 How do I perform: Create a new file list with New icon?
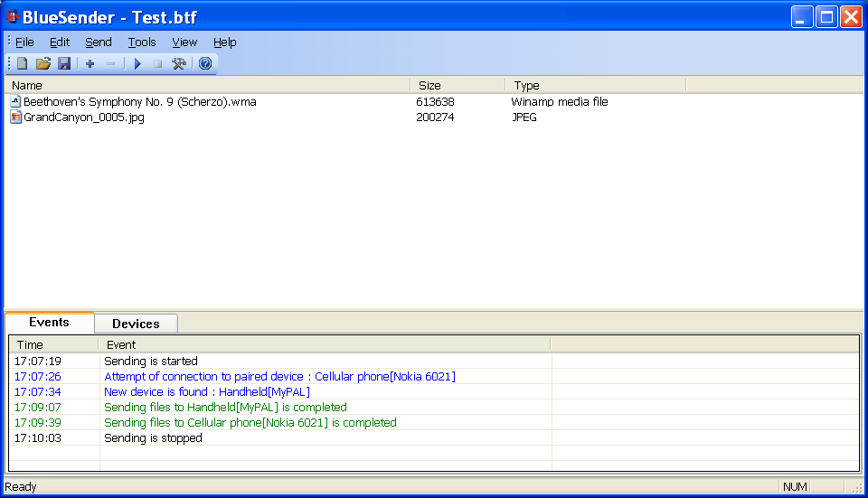click(22, 63)
